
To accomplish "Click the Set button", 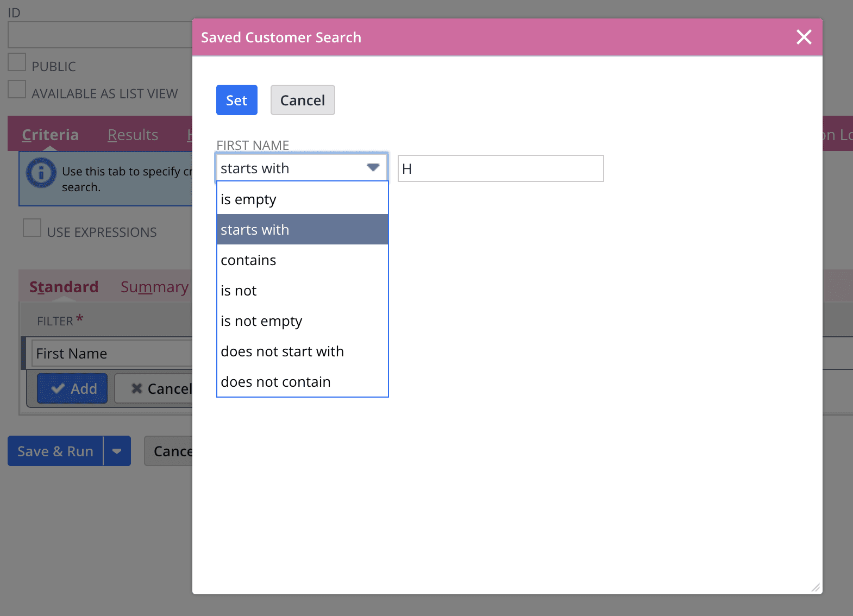I will (236, 100).
